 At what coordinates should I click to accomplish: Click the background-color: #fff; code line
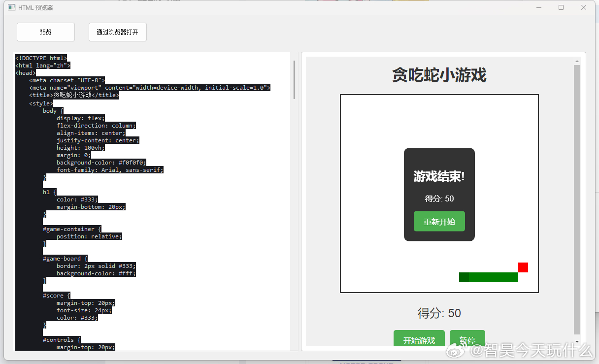pyautogui.click(x=96, y=273)
